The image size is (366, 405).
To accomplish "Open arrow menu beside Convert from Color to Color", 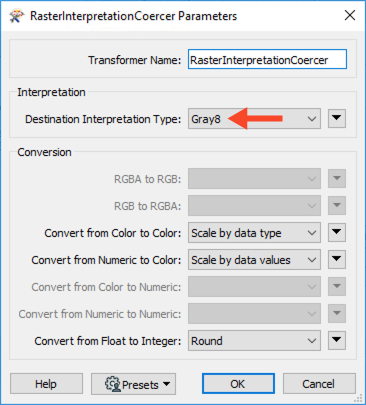I will point(337,232).
